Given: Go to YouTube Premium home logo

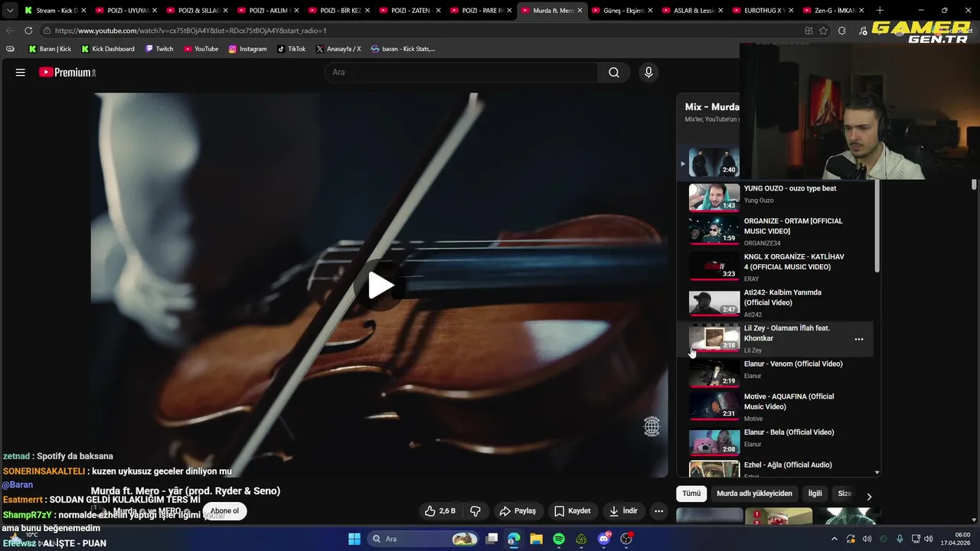Looking at the screenshot, I should 67,73.
